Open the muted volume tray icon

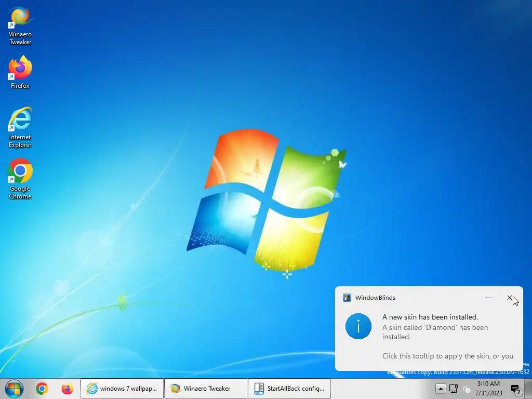point(467,389)
